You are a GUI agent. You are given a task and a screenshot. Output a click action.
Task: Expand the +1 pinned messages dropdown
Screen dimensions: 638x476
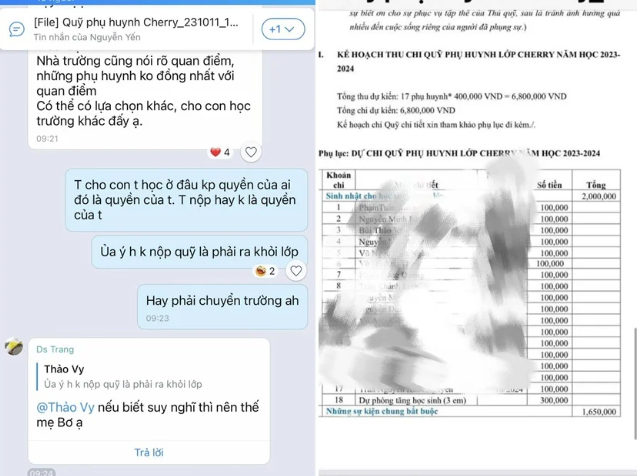click(x=283, y=29)
